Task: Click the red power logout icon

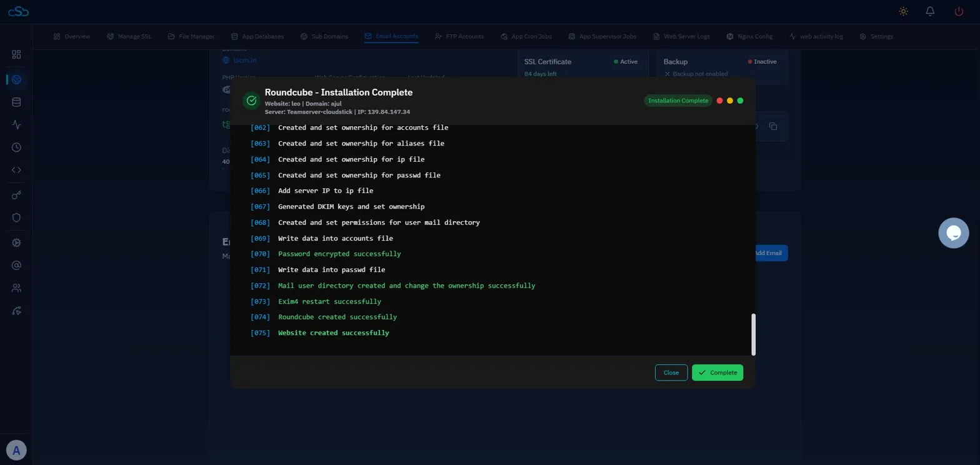Action: tap(959, 11)
